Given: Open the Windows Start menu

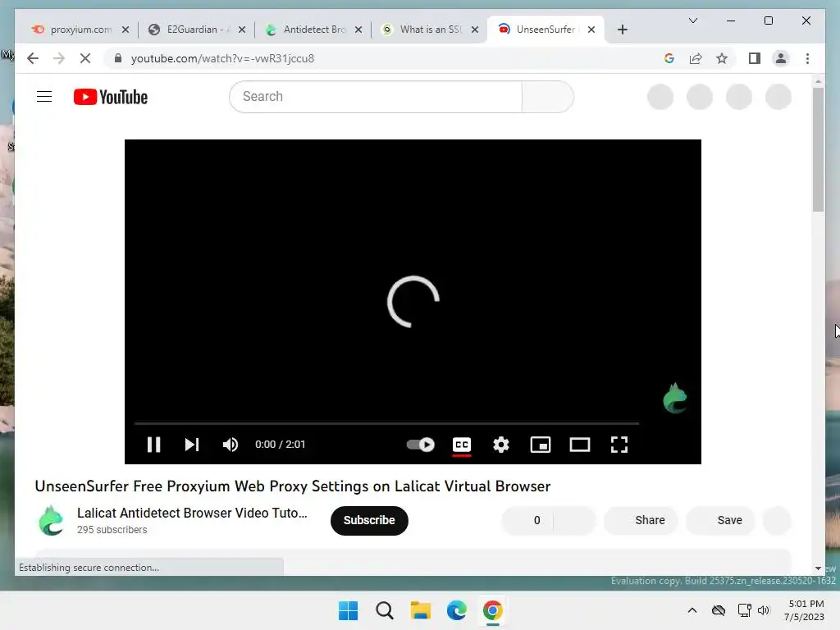Looking at the screenshot, I should 348,610.
